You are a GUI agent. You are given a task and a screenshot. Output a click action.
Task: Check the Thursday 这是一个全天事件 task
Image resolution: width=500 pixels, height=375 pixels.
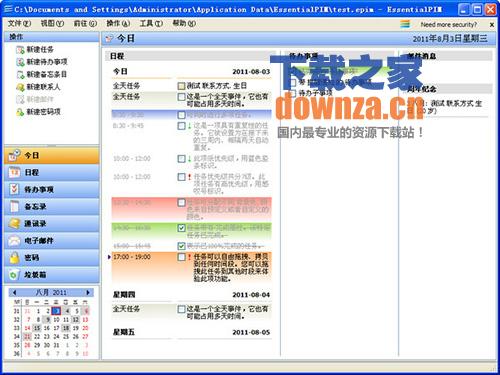tap(181, 309)
